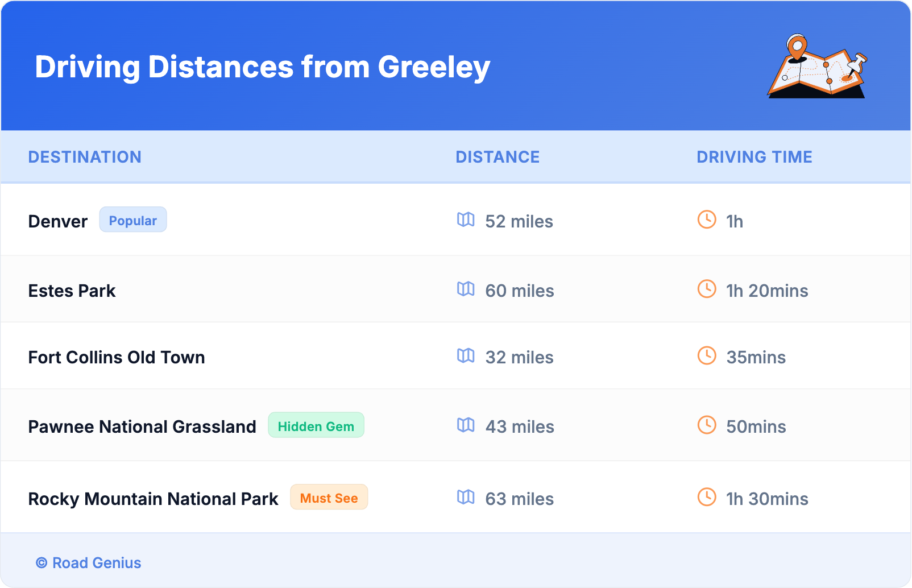Click the clock icon beside 35mins
912x588 pixels.
707,355
